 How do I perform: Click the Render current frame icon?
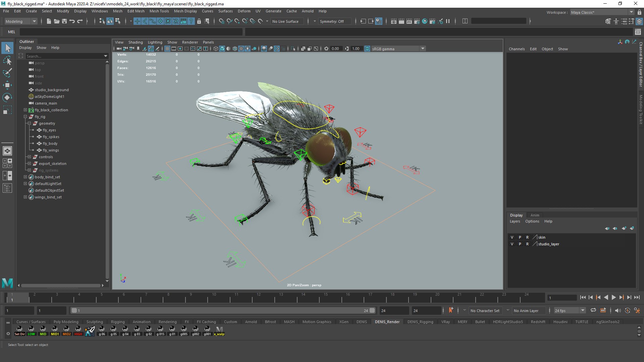401,21
